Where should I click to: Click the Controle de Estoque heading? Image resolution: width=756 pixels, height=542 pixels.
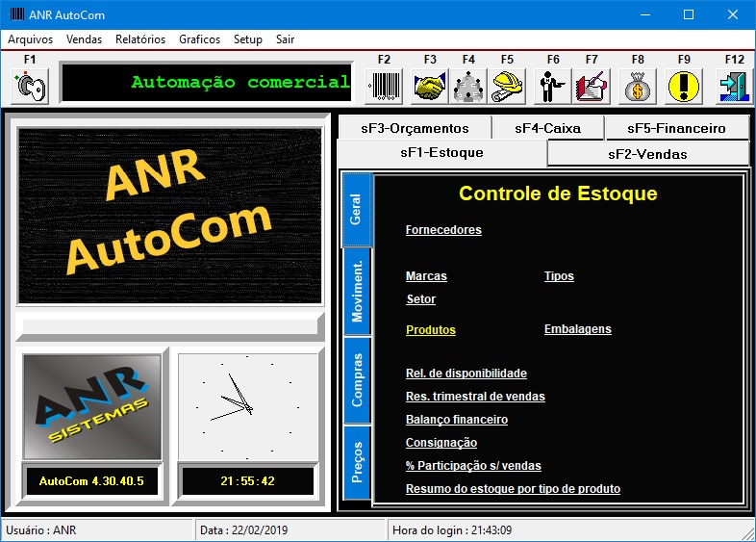[x=558, y=194]
